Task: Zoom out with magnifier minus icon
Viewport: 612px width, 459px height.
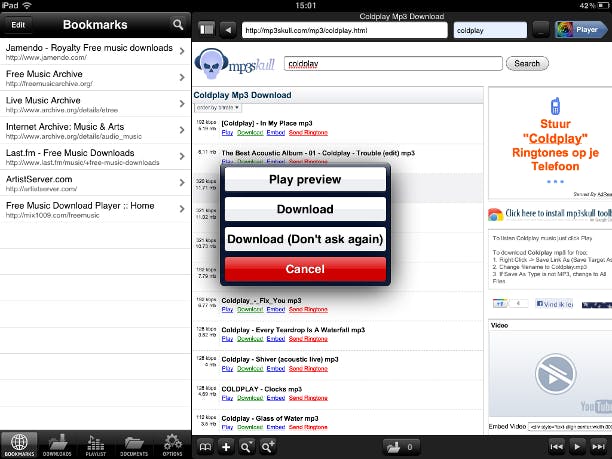Action: click(247, 447)
